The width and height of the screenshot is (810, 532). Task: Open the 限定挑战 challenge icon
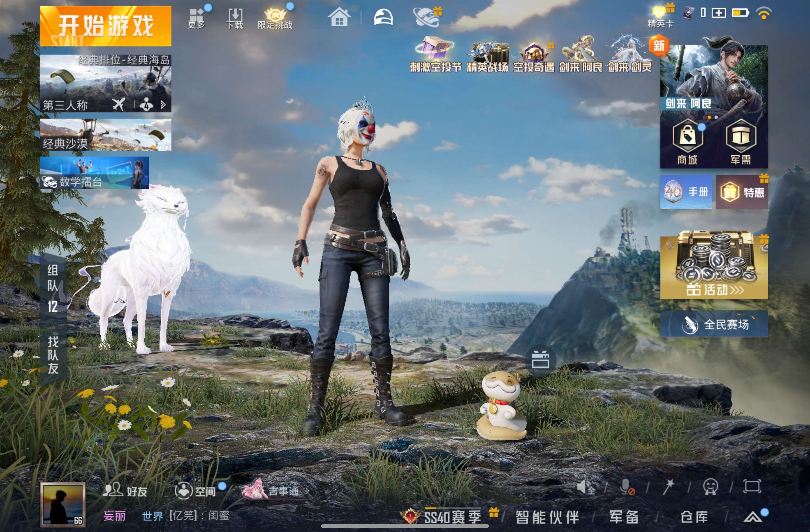point(275,19)
